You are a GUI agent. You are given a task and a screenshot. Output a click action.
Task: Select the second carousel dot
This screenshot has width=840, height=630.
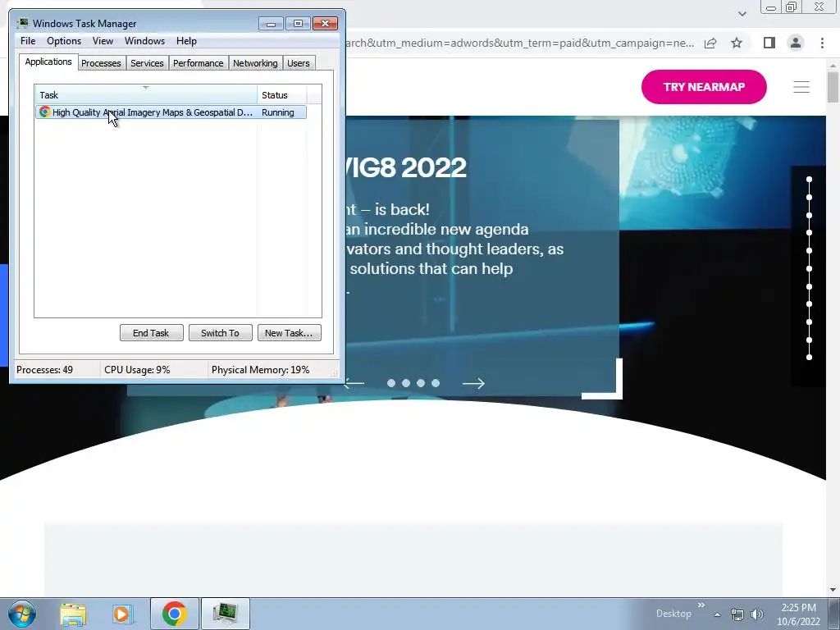(406, 383)
